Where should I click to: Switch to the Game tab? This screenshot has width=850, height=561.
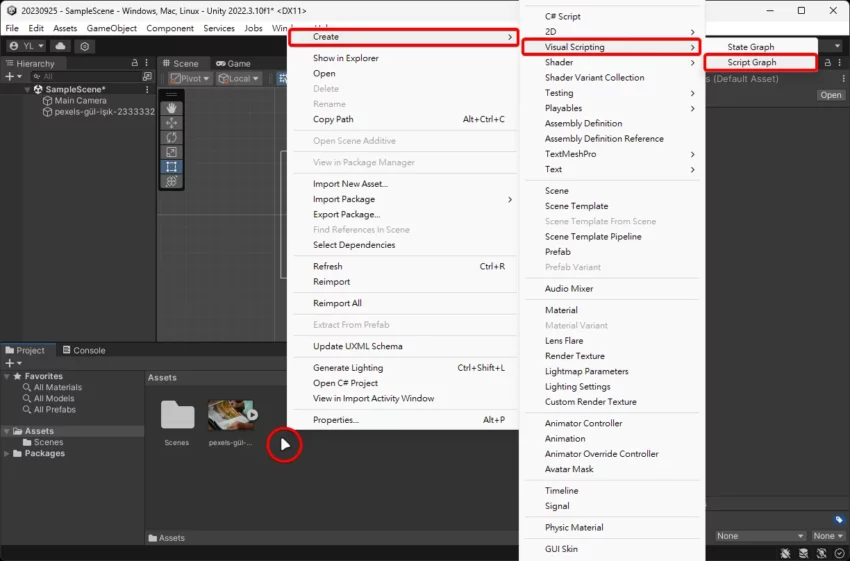[x=234, y=63]
